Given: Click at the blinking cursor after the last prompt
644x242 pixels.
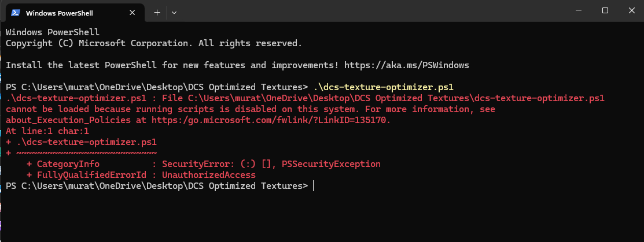Looking at the screenshot, I should coord(314,186).
